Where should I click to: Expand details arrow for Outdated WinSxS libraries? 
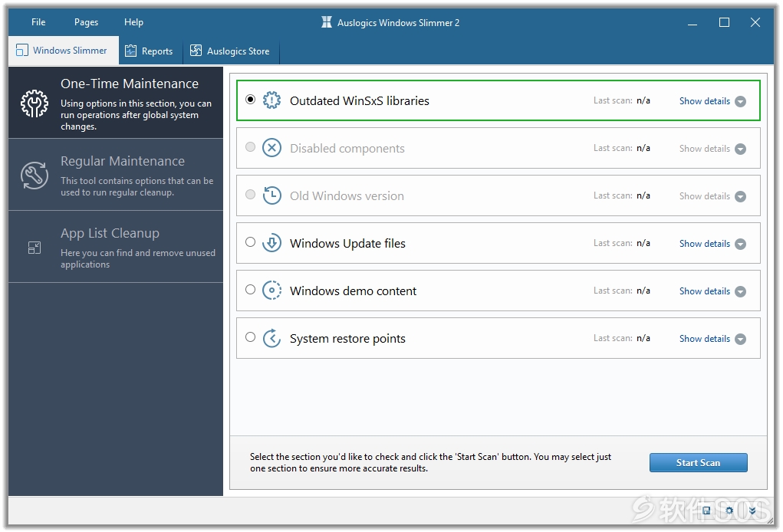point(741,101)
